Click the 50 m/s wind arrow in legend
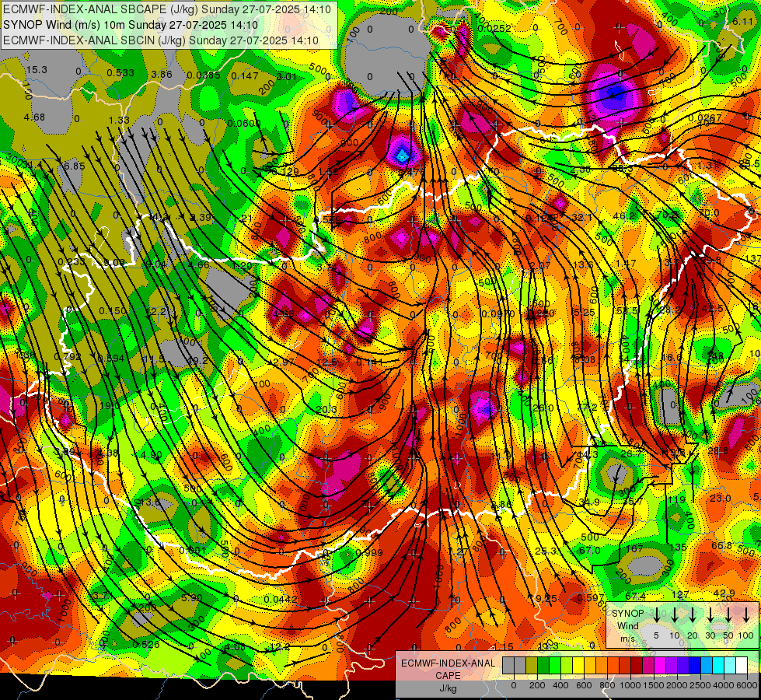The image size is (761, 700). tap(728, 614)
